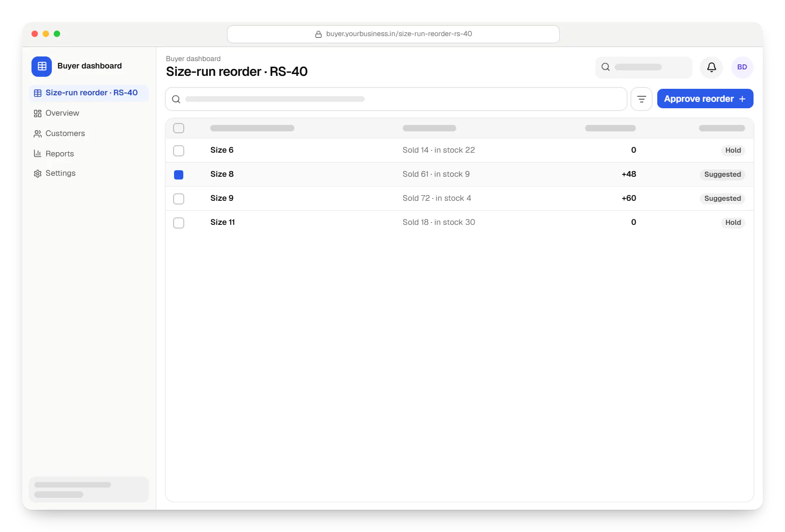785x532 pixels.
Task: Click the magnifier icon in the top search
Action: coord(605,67)
